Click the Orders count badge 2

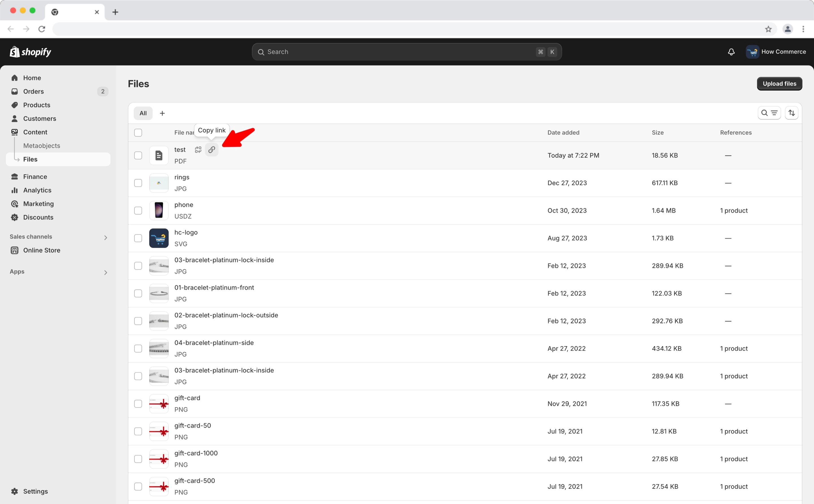[103, 91]
